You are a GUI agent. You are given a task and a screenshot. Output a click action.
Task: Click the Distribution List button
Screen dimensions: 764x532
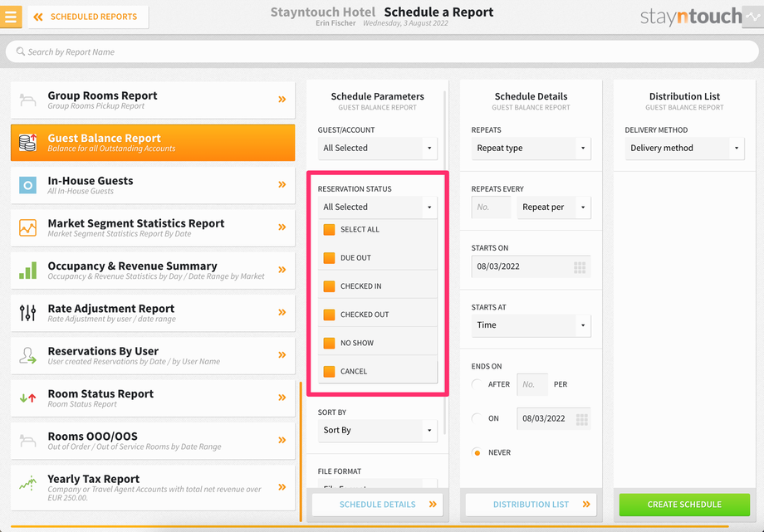(531, 505)
